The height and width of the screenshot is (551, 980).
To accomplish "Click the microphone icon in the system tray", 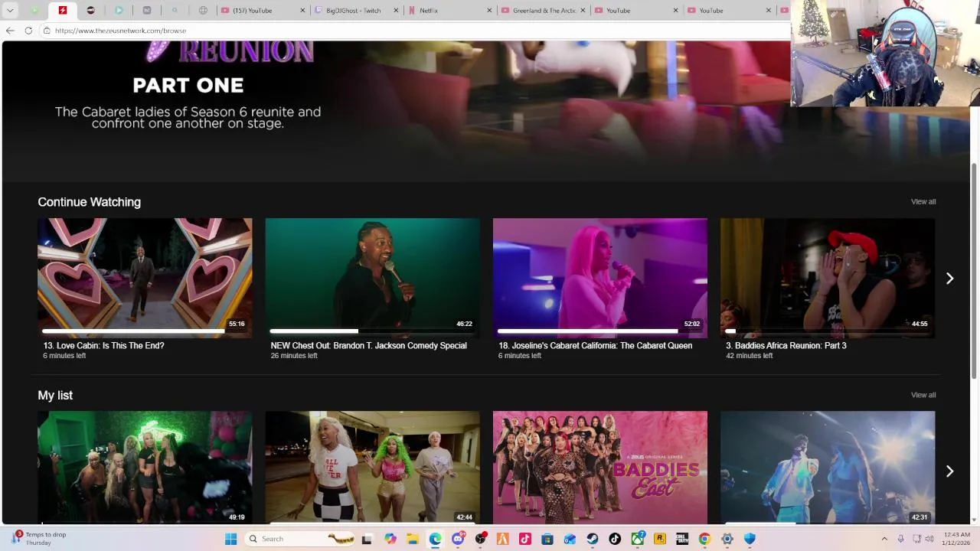I will [900, 539].
